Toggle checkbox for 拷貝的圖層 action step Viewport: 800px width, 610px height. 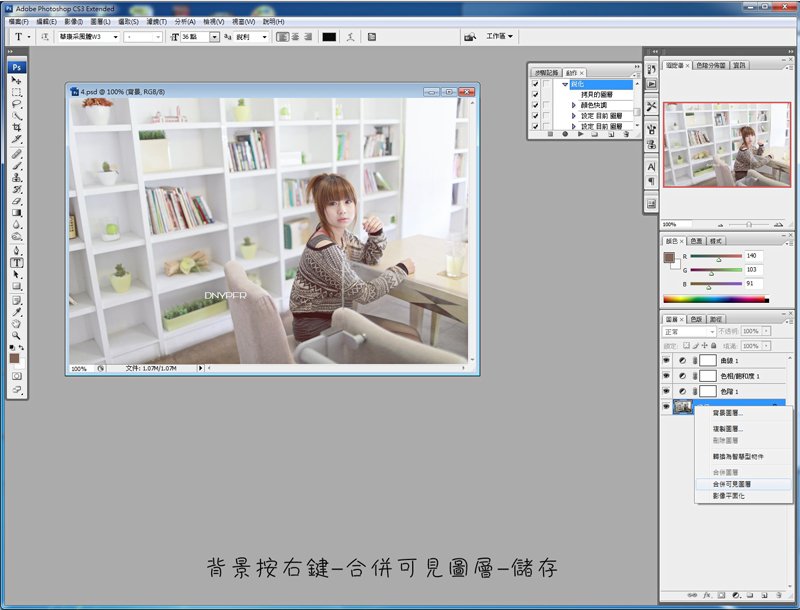point(535,95)
